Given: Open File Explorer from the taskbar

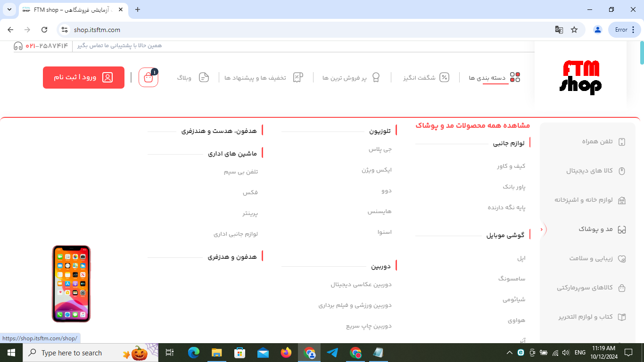Looking at the screenshot, I should [217, 353].
